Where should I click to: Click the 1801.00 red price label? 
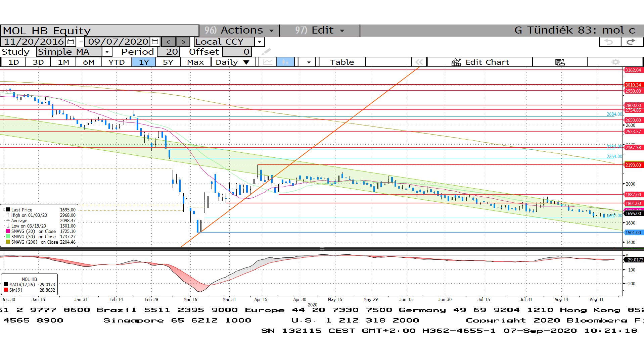click(633, 203)
